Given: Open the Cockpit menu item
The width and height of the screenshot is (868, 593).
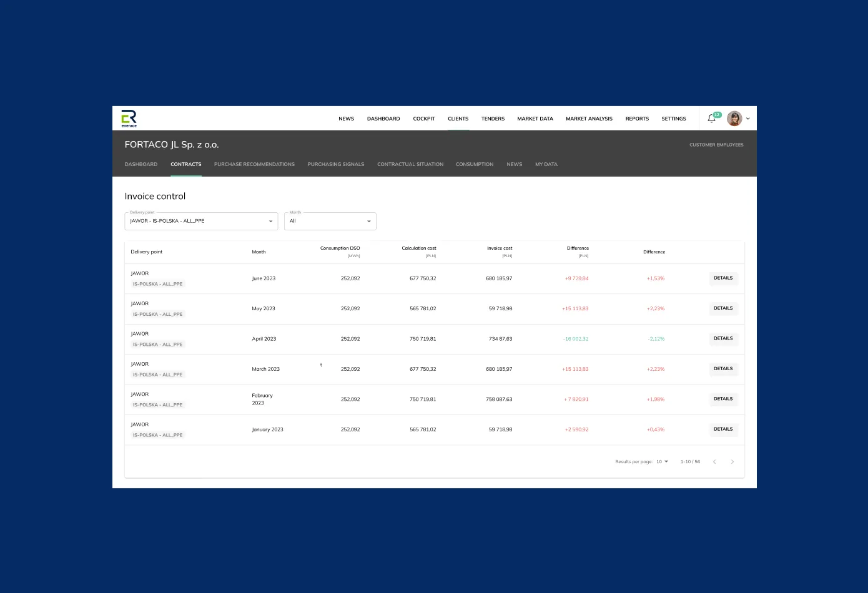Looking at the screenshot, I should 424,119.
